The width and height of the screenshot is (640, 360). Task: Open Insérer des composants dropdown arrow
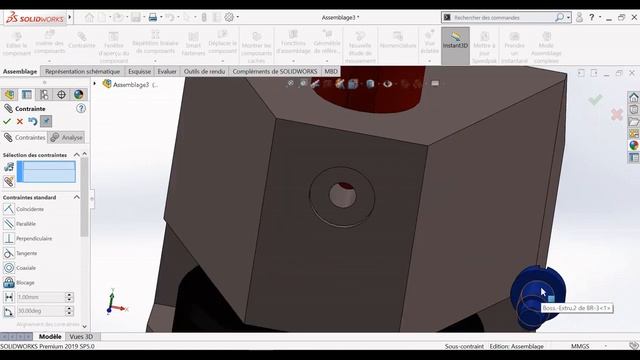pos(49,61)
